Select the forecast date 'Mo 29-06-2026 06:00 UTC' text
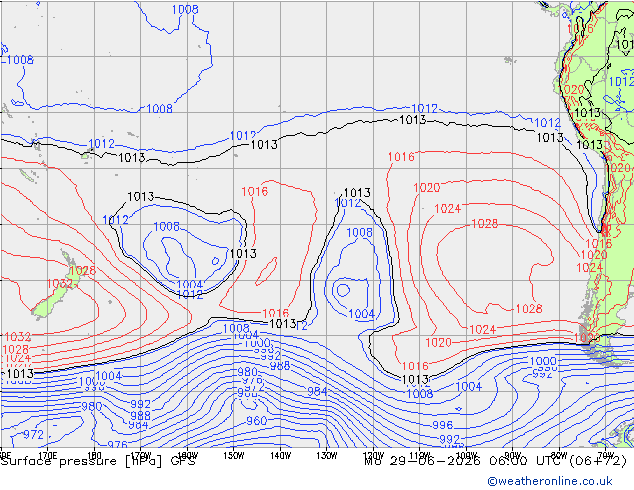The width and height of the screenshot is (634, 490). [465, 461]
